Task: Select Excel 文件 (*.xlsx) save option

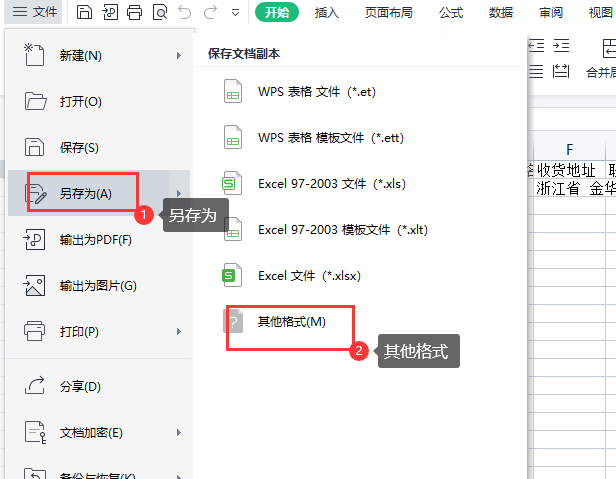Action: [308, 275]
